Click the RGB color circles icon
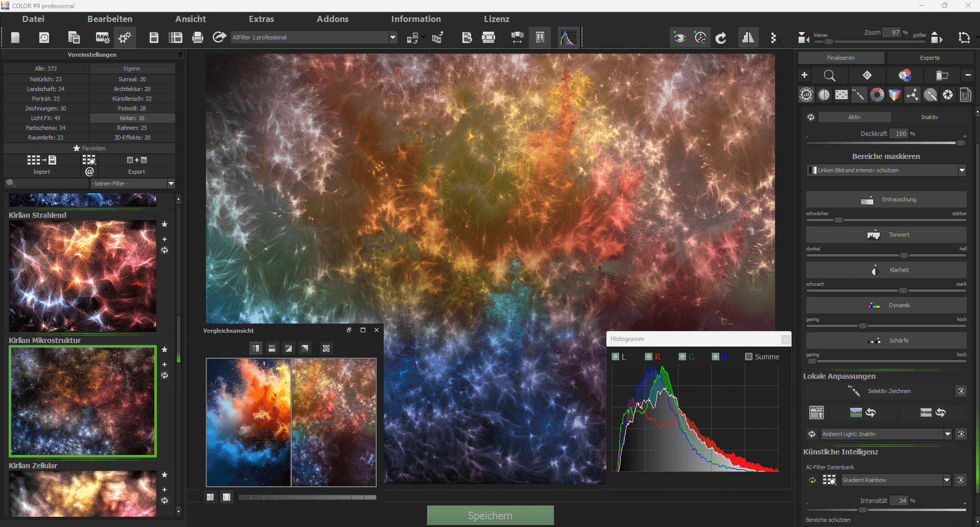The height and width of the screenshot is (527, 980). (x=905, y=76)
